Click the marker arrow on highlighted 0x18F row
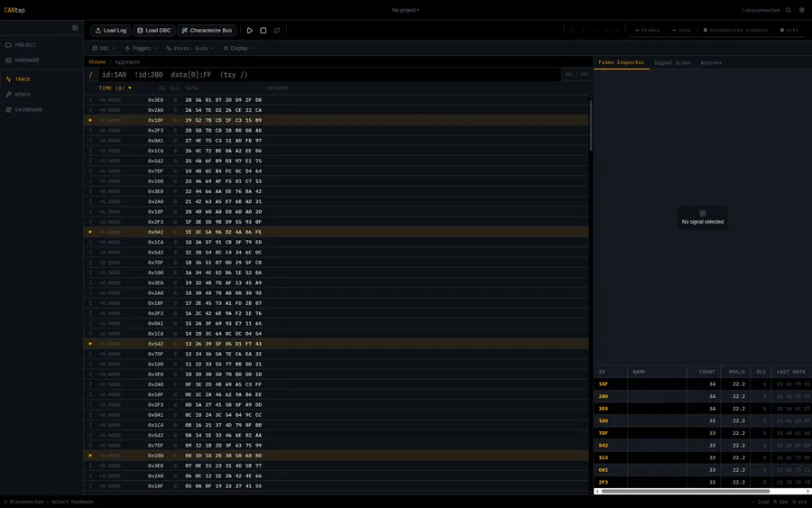The width and height of the screenshot is (812, 508). pos(90,120)
